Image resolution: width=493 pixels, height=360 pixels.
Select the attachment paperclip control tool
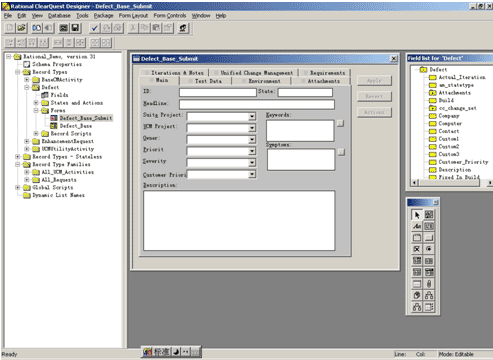[x=429, y=284]
